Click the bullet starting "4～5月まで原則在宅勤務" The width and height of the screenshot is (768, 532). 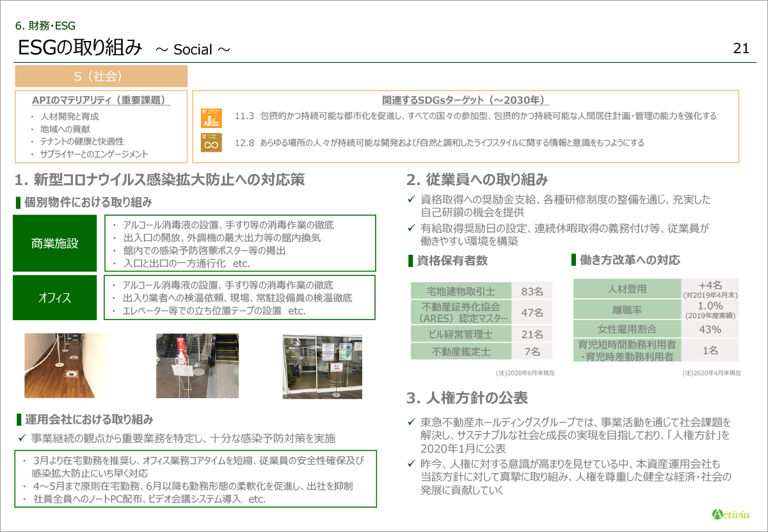pyautogui.click(x=193, y=486)
